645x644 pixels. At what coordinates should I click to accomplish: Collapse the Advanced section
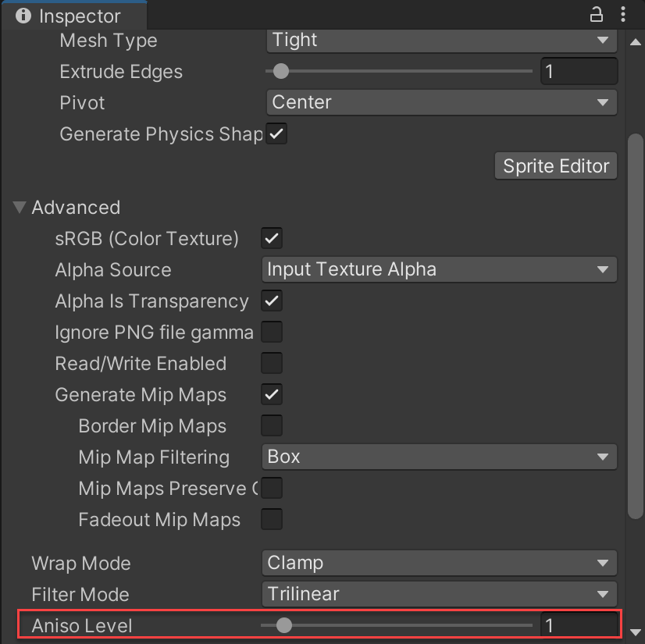point(20,208)
